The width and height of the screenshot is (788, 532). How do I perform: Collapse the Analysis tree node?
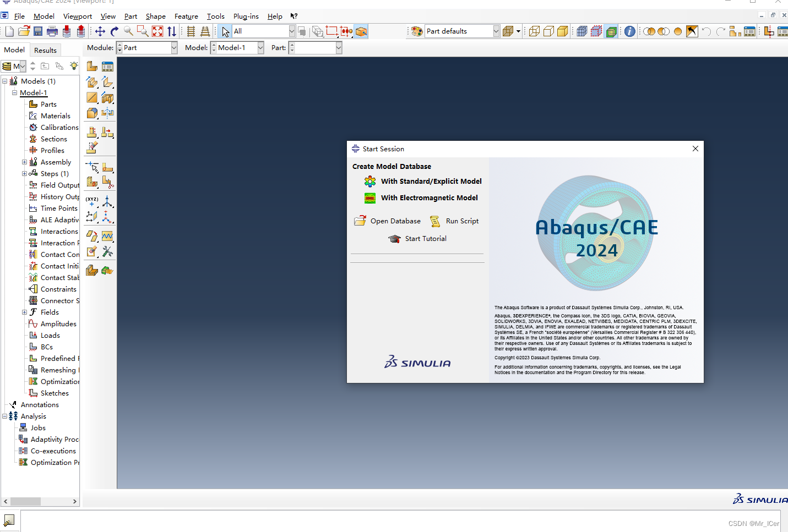pyautogui.click(x=4, y=416)
